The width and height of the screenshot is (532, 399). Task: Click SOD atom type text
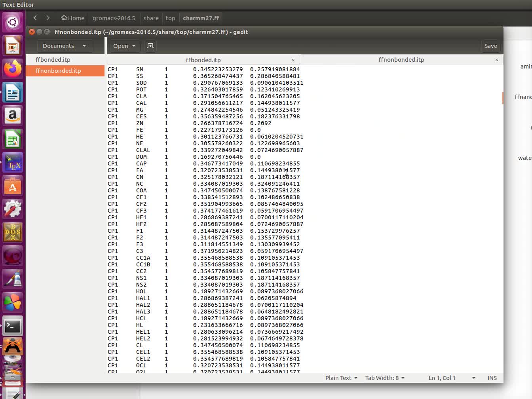[x=141, y=83]
